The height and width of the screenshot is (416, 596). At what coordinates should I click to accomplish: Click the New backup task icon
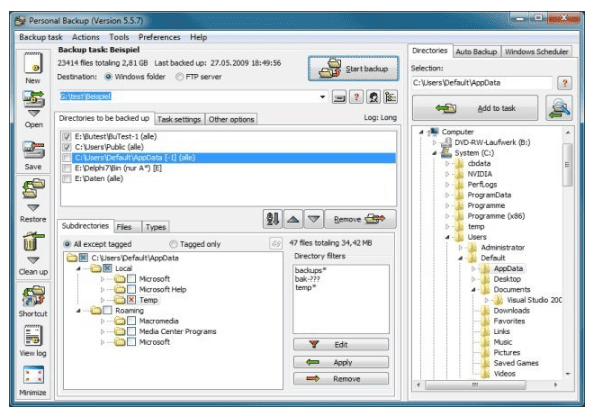pos(33,63)
